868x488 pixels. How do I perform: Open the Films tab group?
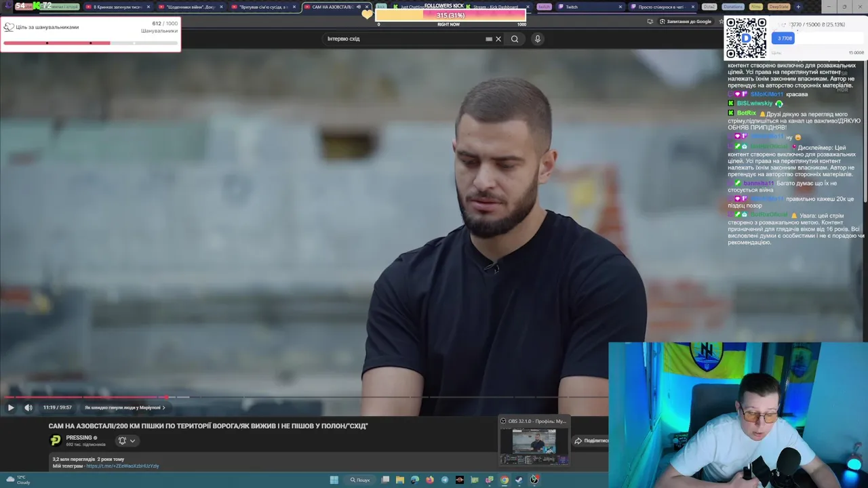tap(756, 7)
